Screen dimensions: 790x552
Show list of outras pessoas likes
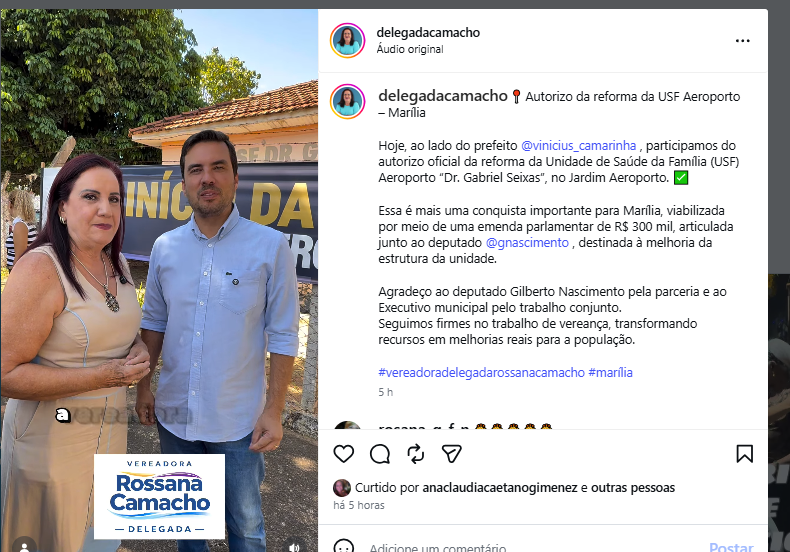point(633,488)
